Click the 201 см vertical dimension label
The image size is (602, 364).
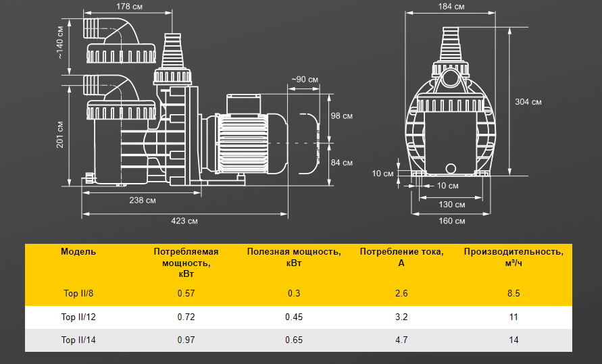[x=60, y=134]
